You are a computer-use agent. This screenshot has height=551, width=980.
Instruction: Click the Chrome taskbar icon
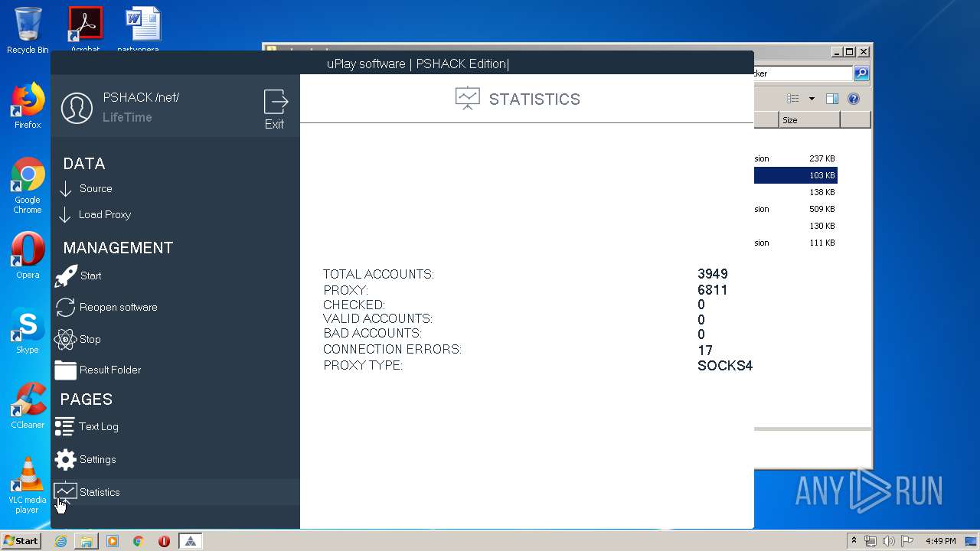[x=139, y=541]
